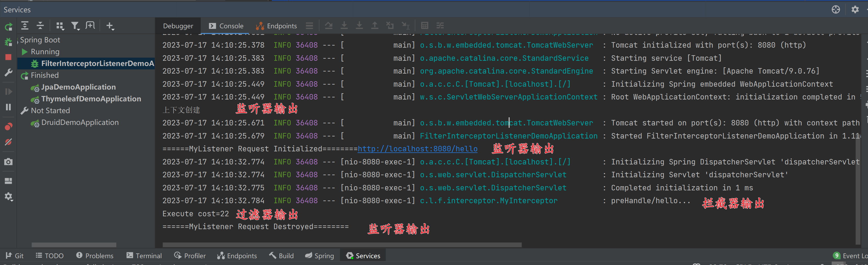Switch to the Debugger tab
Image resolution: width=868 pixels, height=265 pixels.
coord(178,26)
